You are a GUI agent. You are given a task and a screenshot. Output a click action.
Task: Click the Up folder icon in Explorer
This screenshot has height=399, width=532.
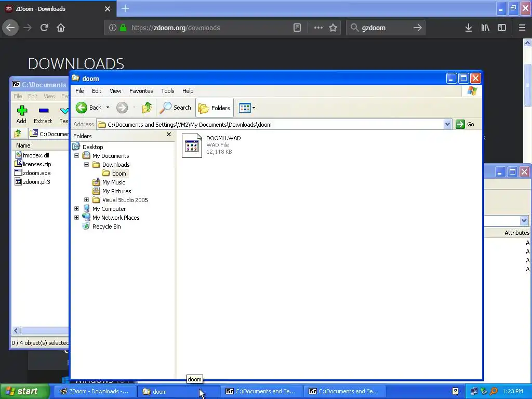[147, 108]
